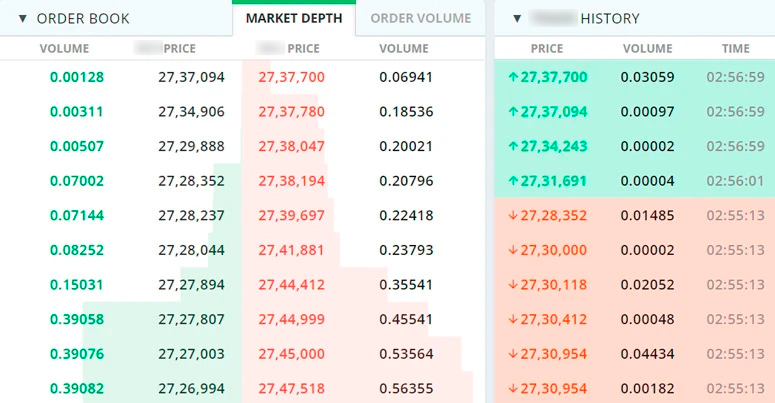The width and height of the screenshot is (775, 403).
Task: Switch to Market Depth tab
Action: click(x=293, y=19)
